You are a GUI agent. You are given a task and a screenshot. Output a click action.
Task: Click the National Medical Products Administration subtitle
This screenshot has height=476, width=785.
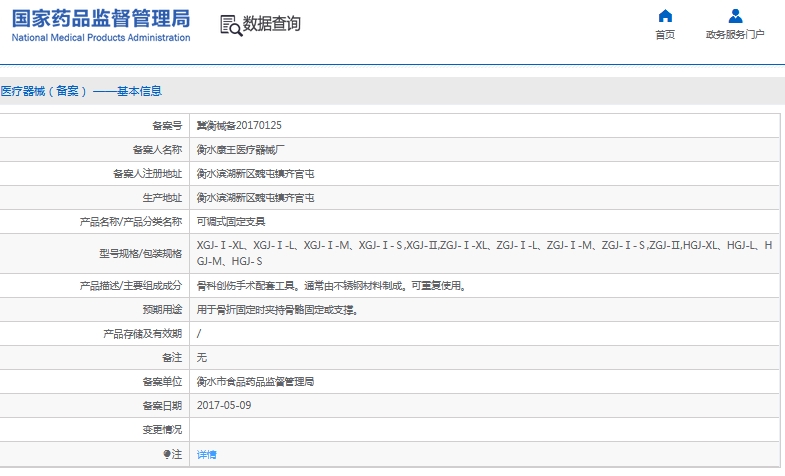point(101,38)
